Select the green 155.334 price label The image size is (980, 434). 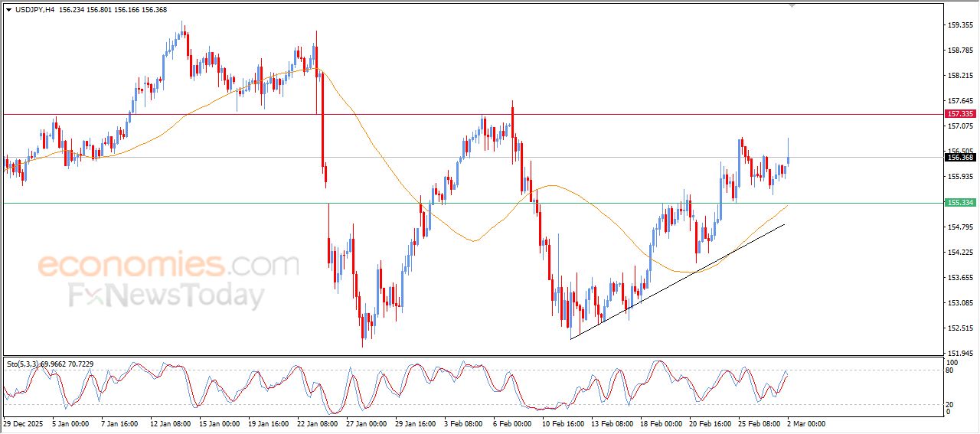(x=960, y=203)
